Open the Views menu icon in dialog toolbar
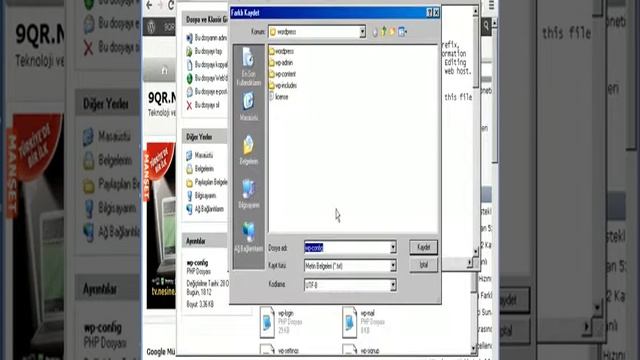Image resolution: width=640 pixels, height=360 pixels. point(402,32)
